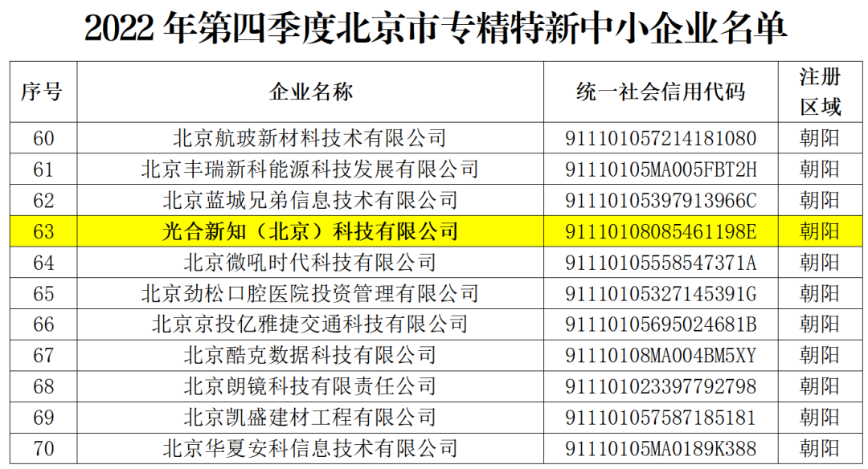Select code 91110105327145391G
This screenshot has height=469, width=868.
click(x=661, y=293)
